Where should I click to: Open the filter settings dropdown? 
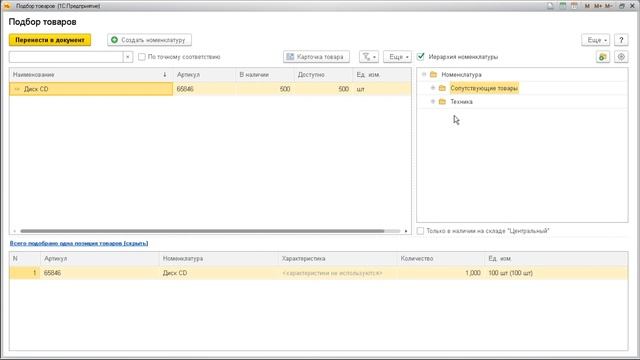click(x=369, y=57)
